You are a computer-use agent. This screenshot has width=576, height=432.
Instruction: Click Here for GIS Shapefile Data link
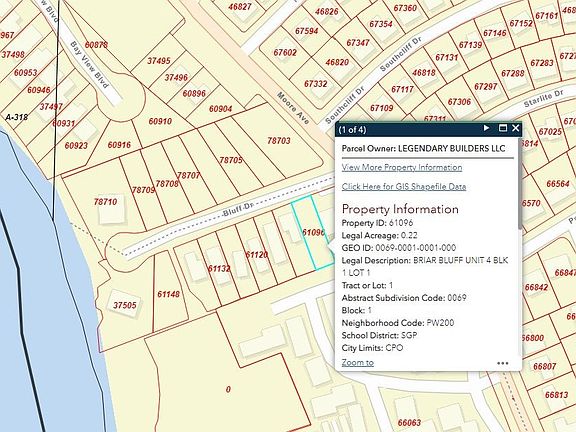point(404,187)
